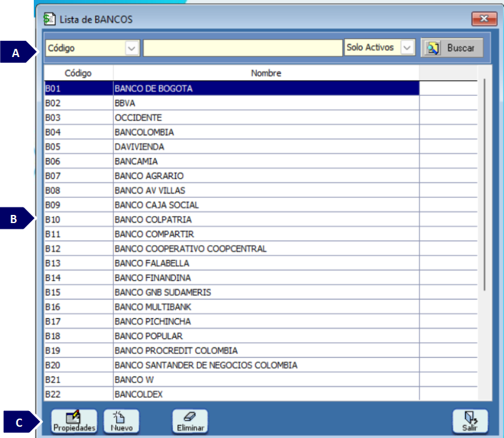Click code cell B08
Screen dimensions: 504x438
[x=79, y=190]
